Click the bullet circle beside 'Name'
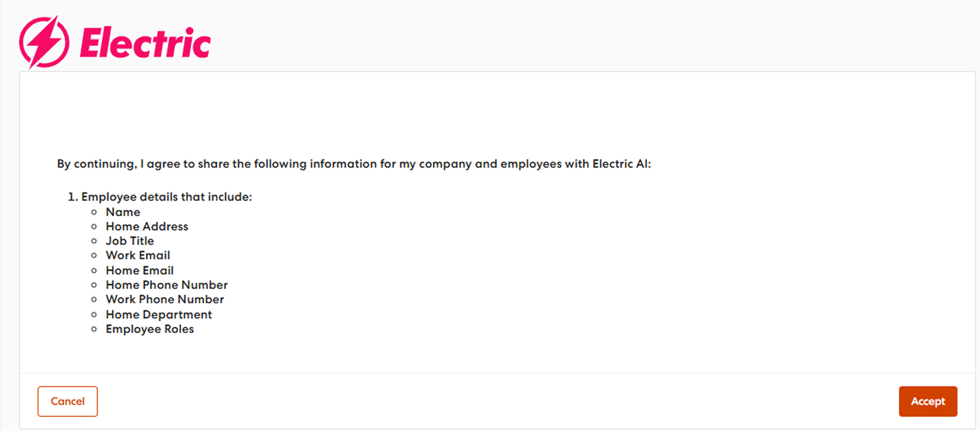Image resolution: width=980 pixels, height=431 pixels. click(x=95, y=212)
